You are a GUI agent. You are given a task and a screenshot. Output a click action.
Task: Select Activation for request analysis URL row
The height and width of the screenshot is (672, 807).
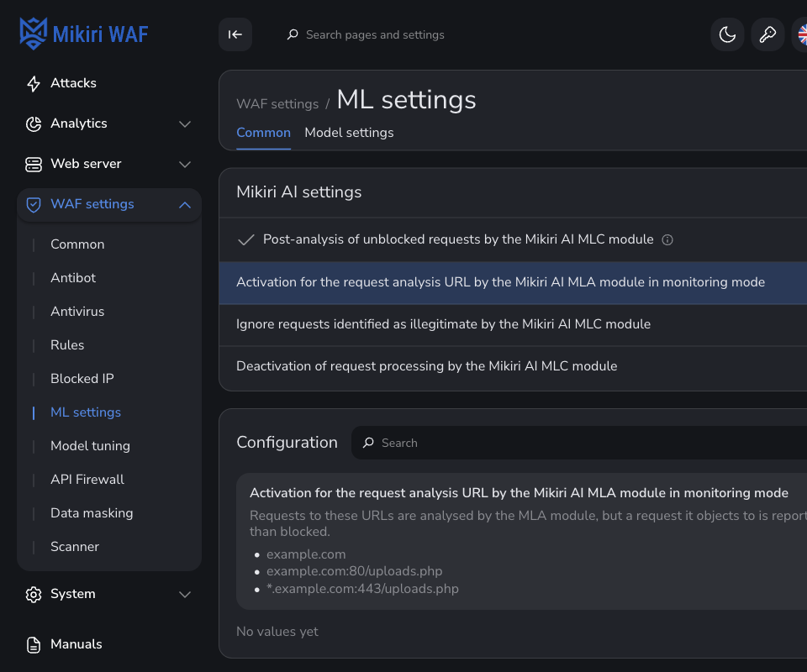(x=513, y=282)
